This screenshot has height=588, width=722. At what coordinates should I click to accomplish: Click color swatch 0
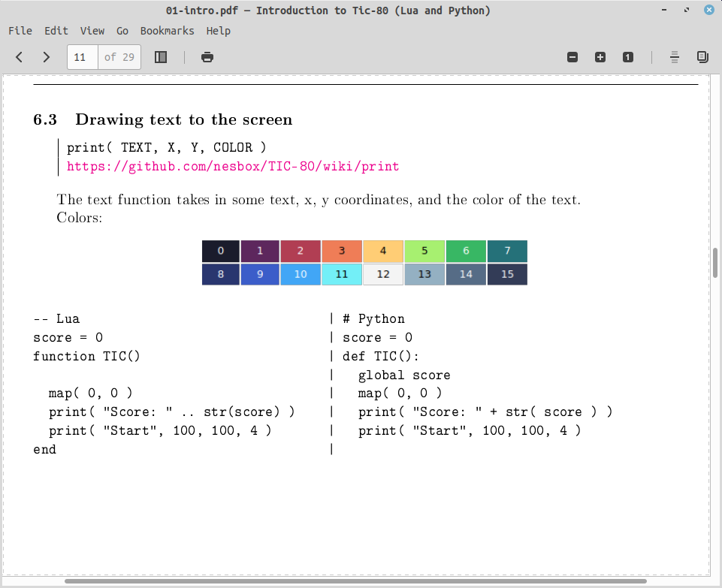(x=221, y=251)
